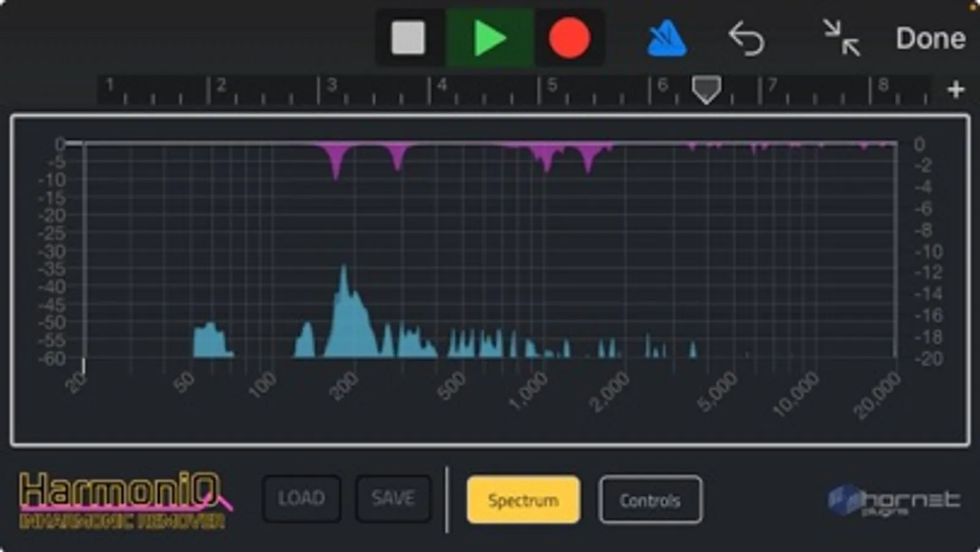Image resolution: width=980 pixels, height=552 pixels.
Task: Tap Done to close the plugin
Action: click(x=930, y=39)
